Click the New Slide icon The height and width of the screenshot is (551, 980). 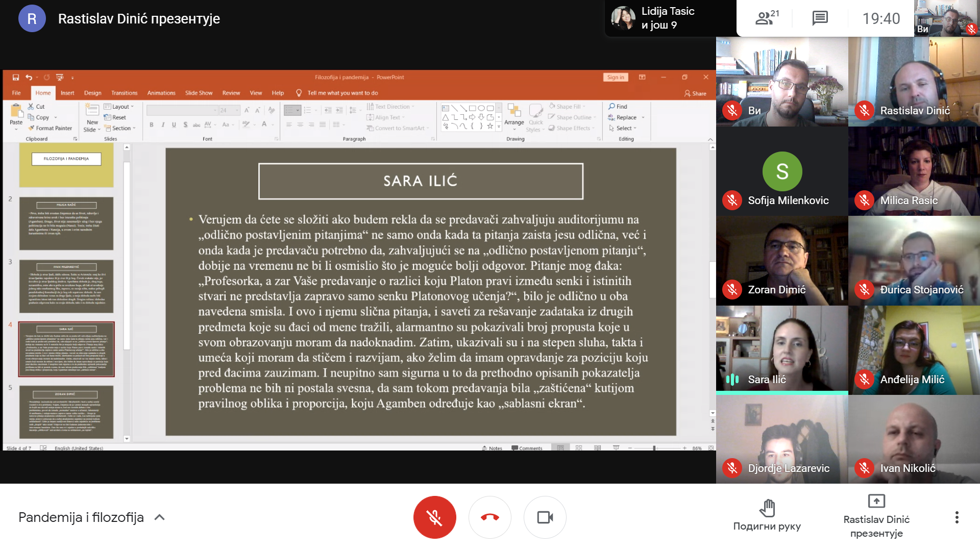point(92,110)
